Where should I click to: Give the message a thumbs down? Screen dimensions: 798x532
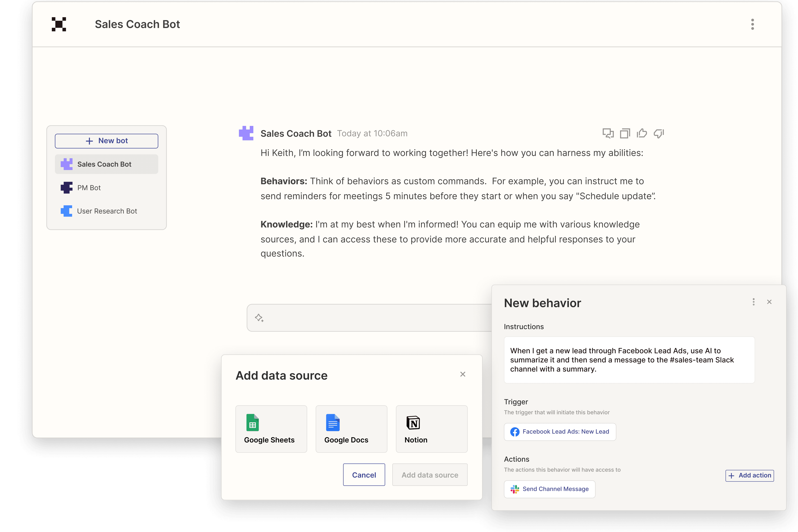pos(659,133)
